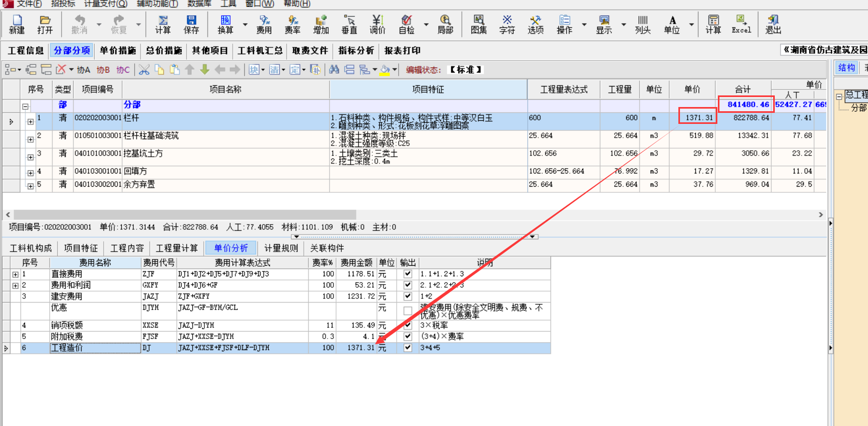Expand row 1 栏杆 tree node

(x=31, y=122)
